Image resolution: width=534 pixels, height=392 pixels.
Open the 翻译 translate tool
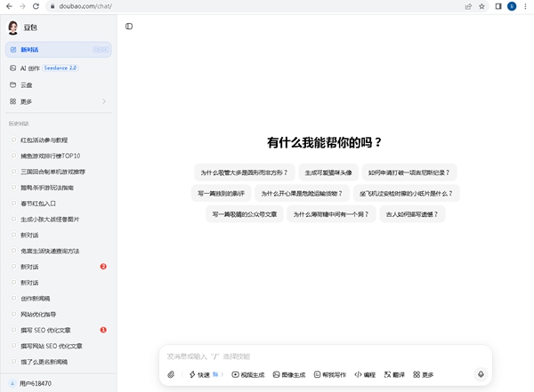(394, 375)
